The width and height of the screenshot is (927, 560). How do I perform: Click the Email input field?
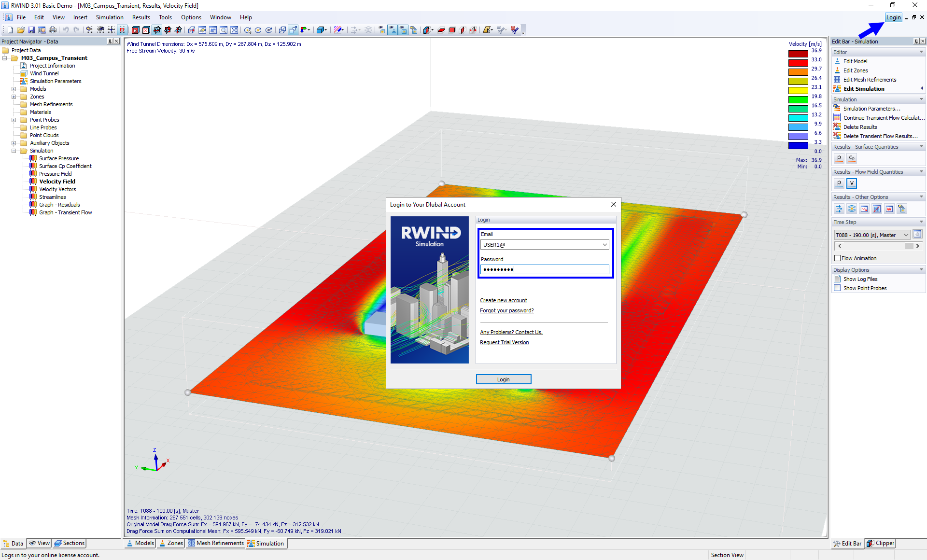[544, 244]
